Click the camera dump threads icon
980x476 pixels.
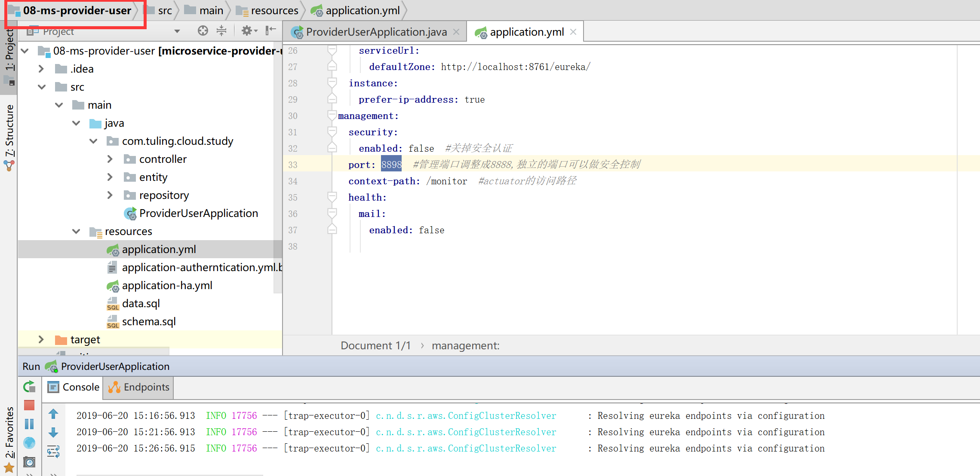29,462
